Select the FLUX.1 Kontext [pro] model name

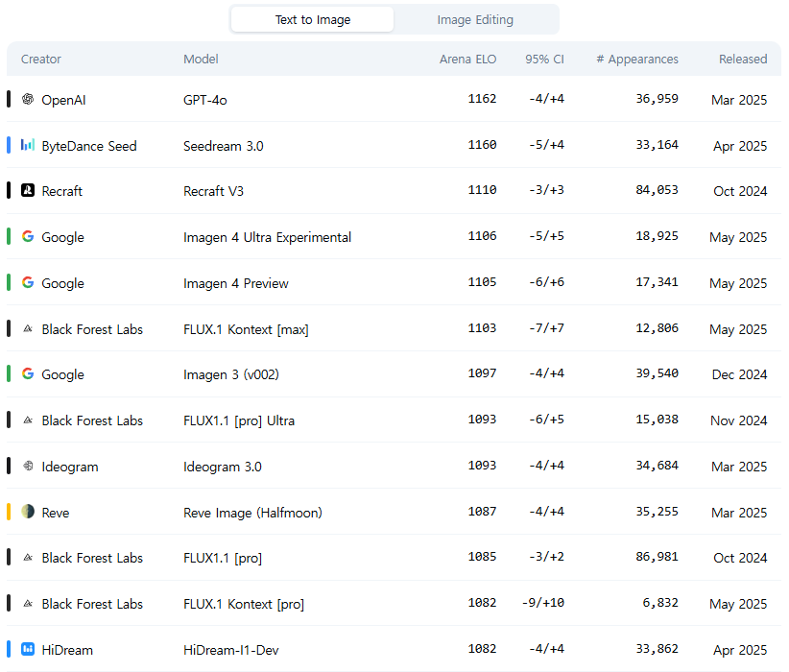[x=244, y=604]
